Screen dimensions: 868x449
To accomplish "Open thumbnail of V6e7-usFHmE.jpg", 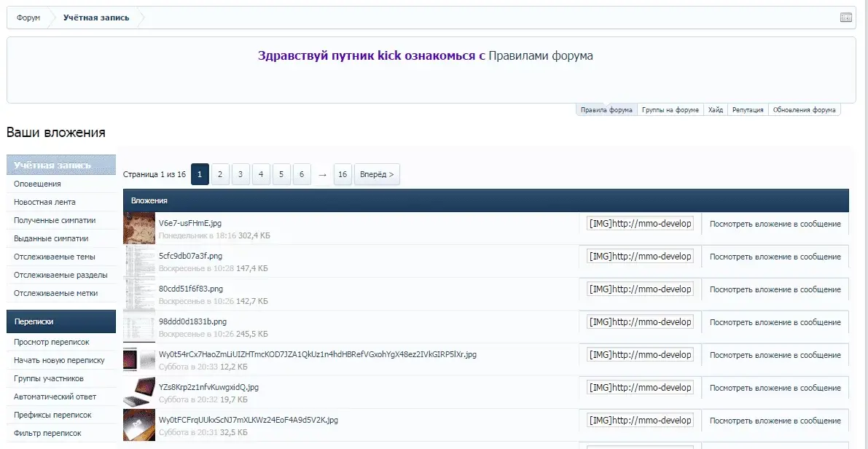I will (x=139, y=228).
